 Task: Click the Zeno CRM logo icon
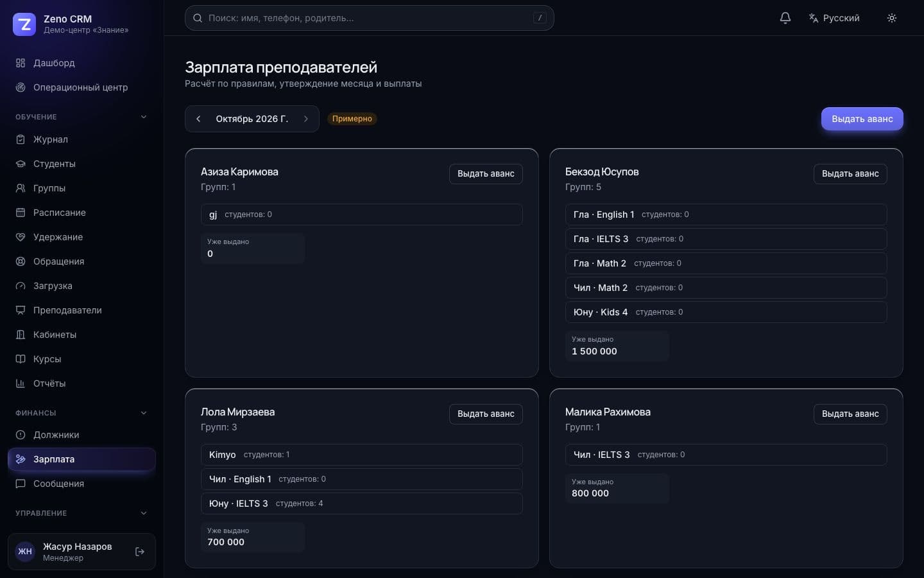click(x=24, y=24)
